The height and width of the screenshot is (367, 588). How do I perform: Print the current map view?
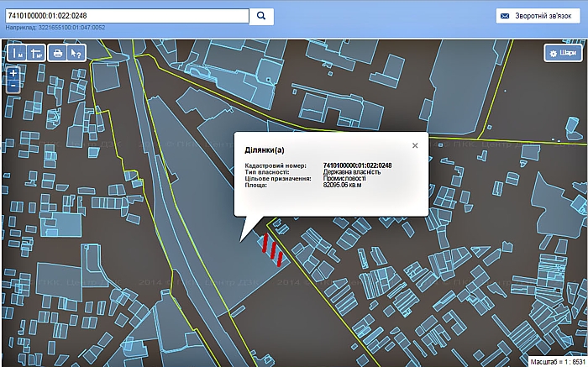coord(58,53)
